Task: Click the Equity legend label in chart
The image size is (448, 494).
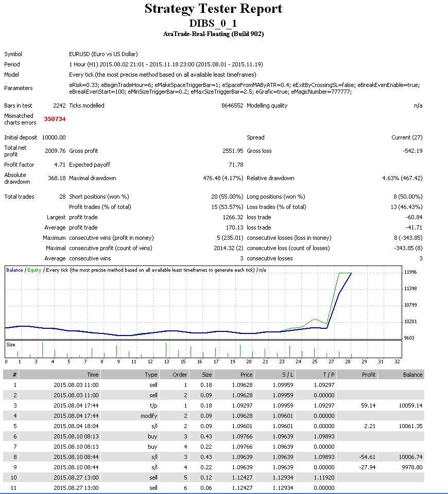Action: tap(35, 270)
